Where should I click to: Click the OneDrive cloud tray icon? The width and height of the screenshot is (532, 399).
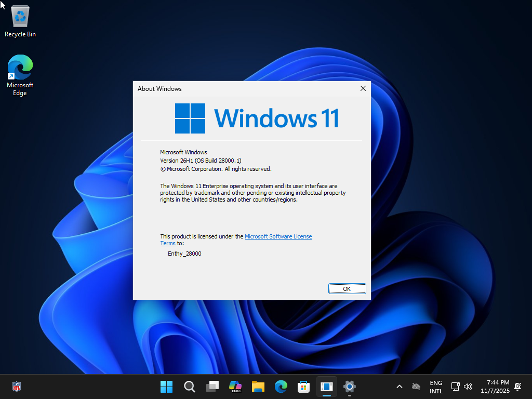point(416,387)
